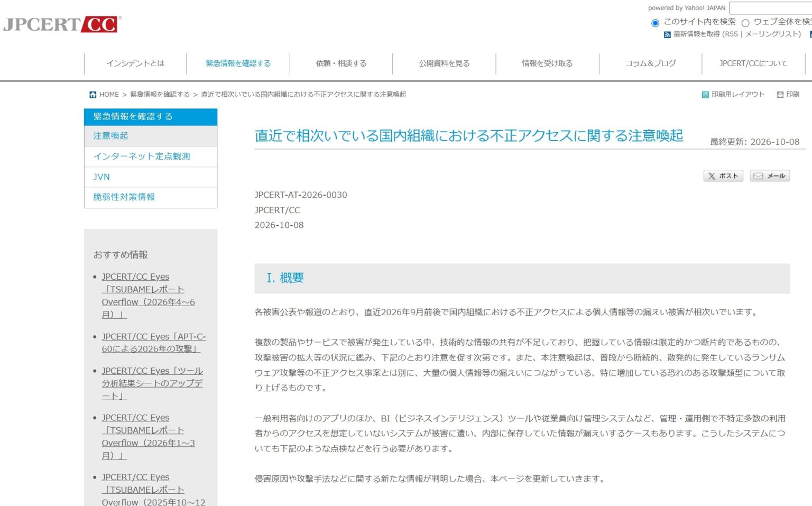
Task: Click the 印刷 print link
Action: pyautogui.click(x=792, y=95)
